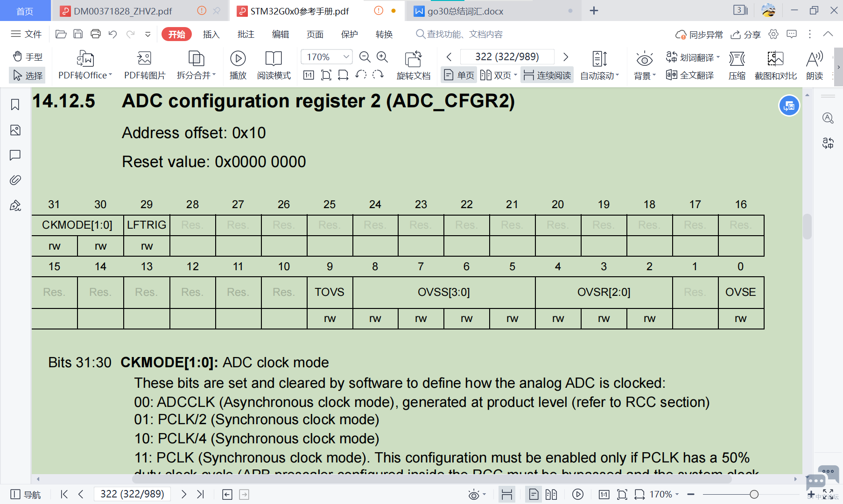
Task: Open the bookmark panel in left sidebar
Action: tap(15, 105)
